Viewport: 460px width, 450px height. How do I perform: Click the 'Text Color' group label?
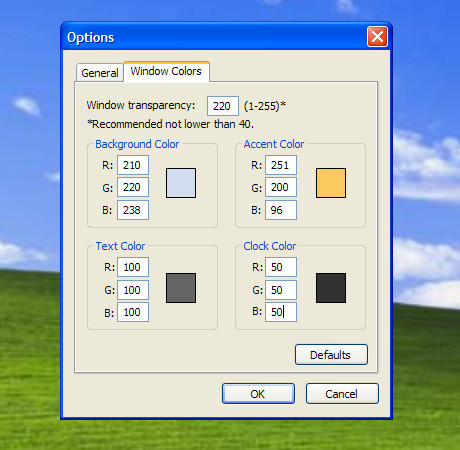coord(120,246)
